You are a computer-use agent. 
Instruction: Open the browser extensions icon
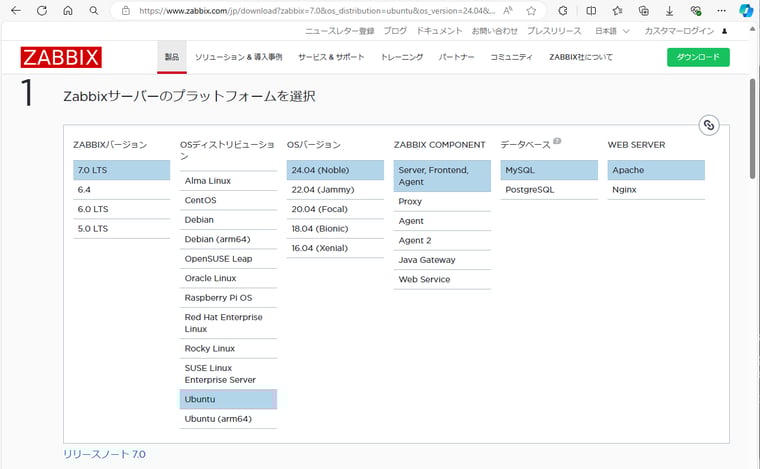point(563,11)
